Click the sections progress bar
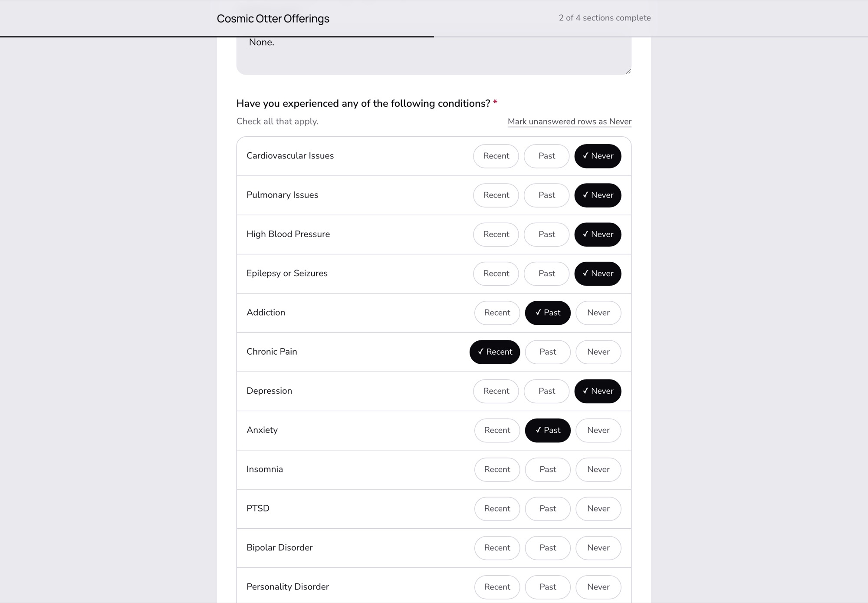The image size is (868, 603). [434, 37]
